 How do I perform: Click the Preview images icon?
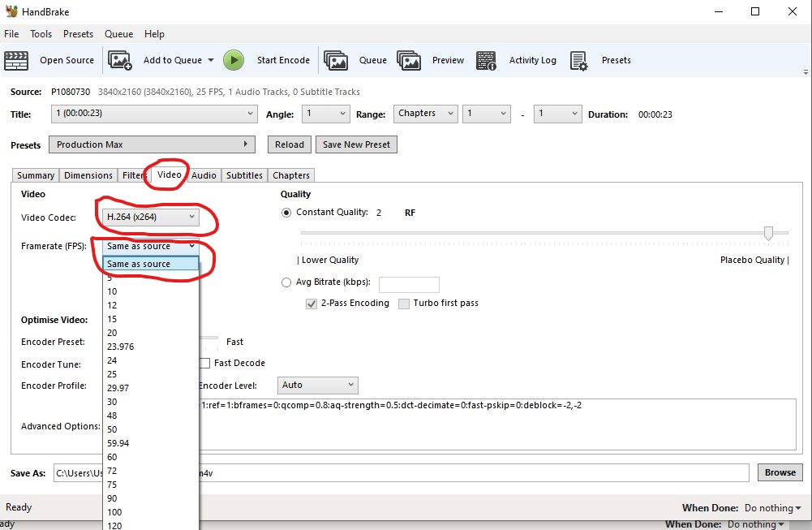pos(409,60)
